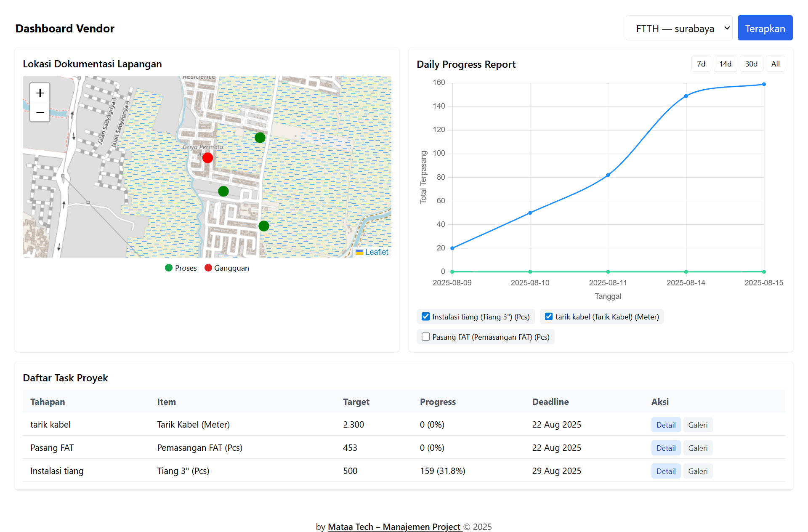The image size is (808, 532).
Task: Show All dates in progress chart
Action: 775,64
